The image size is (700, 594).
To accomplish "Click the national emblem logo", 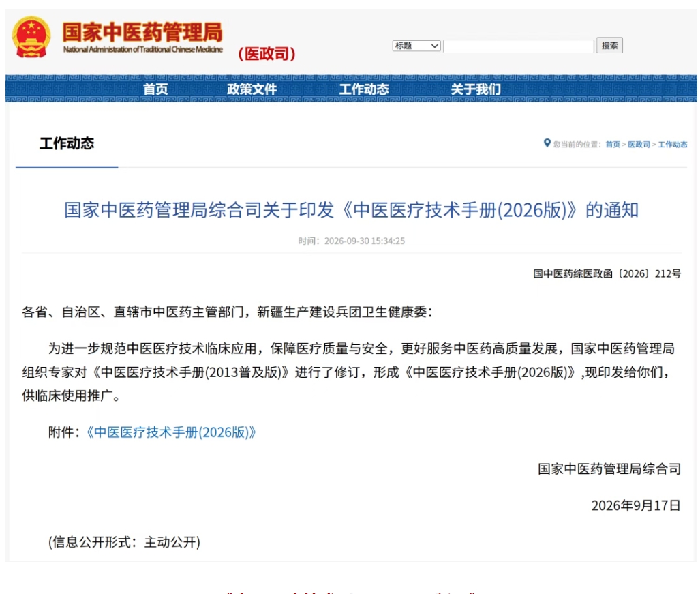I will (x=31, y=37).
